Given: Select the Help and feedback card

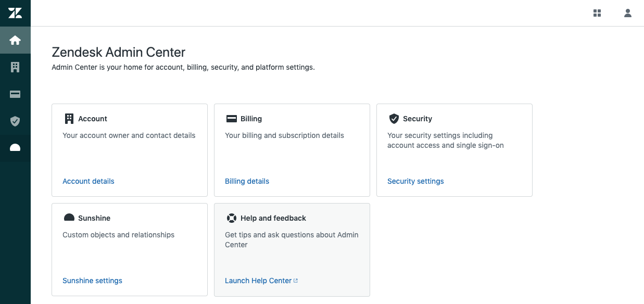Looking at the screenshot, I should (292, 250).
